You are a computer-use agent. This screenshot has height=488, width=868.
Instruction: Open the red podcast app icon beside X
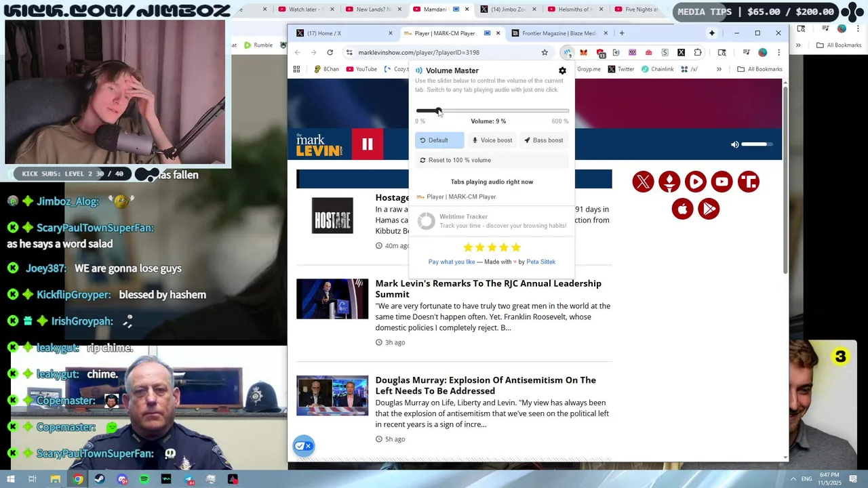coord(669,182)
